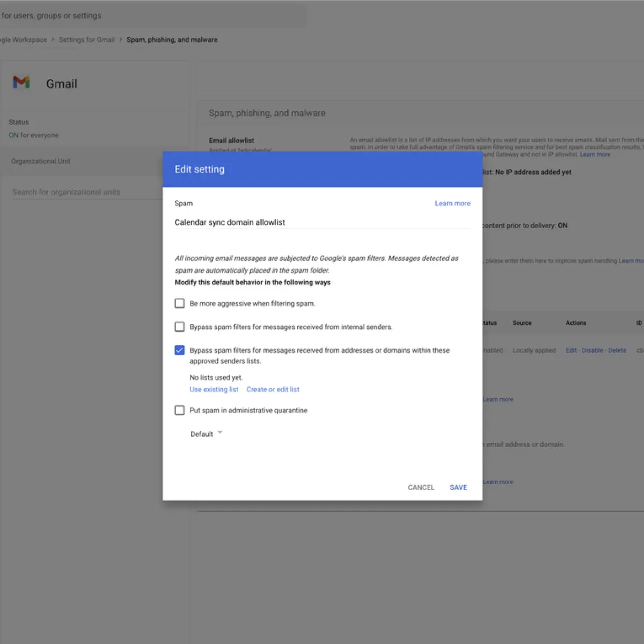Screen dimensions: 644x644
Task: Edit the Calendar sync domain allowlist name field
Action: [x=322, y=222]
